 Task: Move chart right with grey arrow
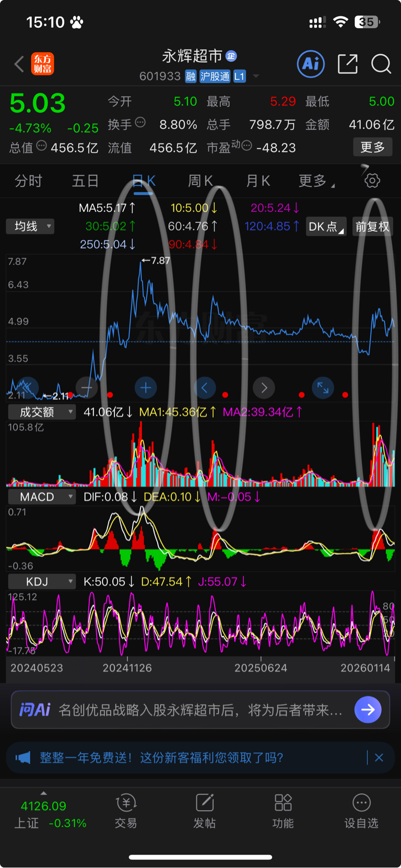coord(264,388)
